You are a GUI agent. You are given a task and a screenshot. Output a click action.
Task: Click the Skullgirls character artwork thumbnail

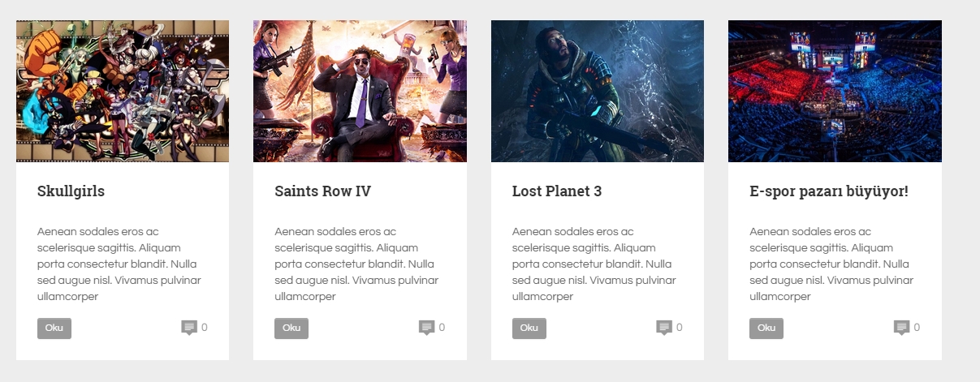pyautogui.click(x=123, y=91)
